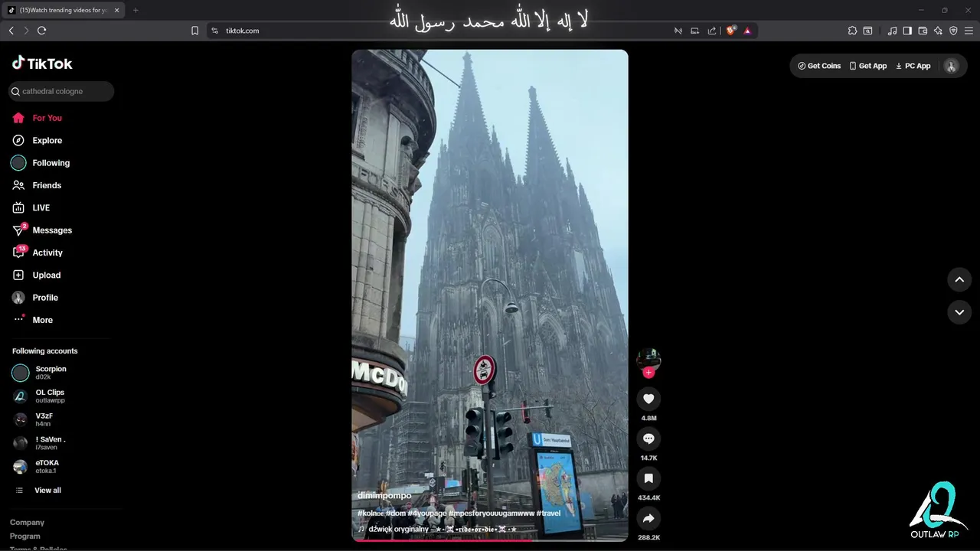Expand the Program footer section
980x551 pixels.
[x=24, y=536]
